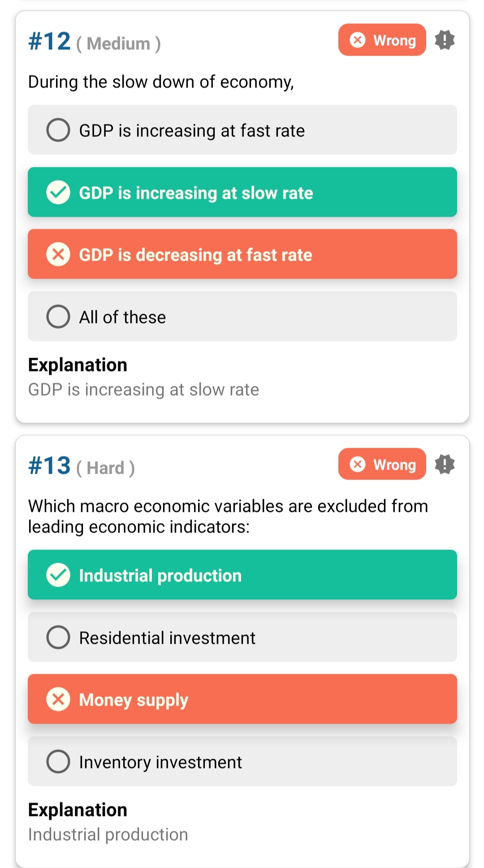This screenshot has height=868, width=484.
Task: Click the Explanation heading under question #13
Action: [x=78, y=810]
